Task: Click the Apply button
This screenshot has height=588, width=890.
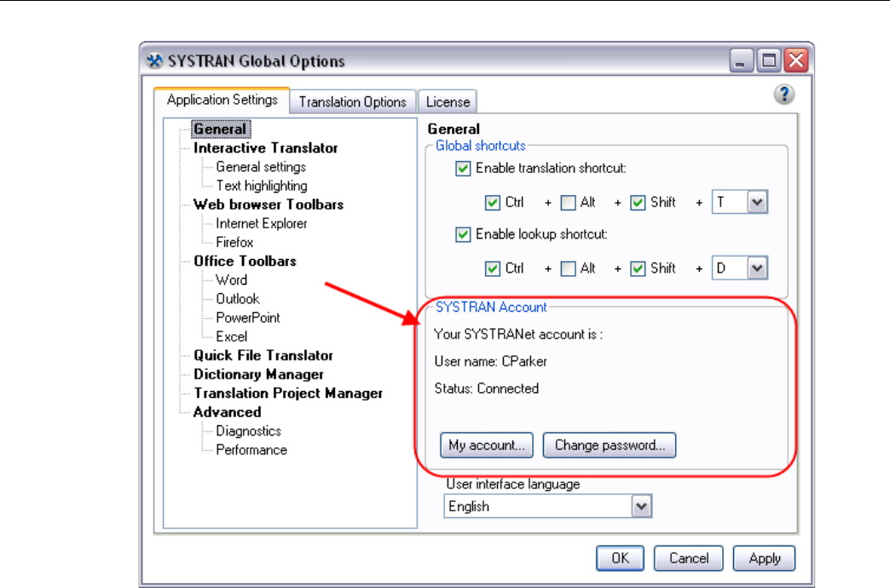Action: 764,558
